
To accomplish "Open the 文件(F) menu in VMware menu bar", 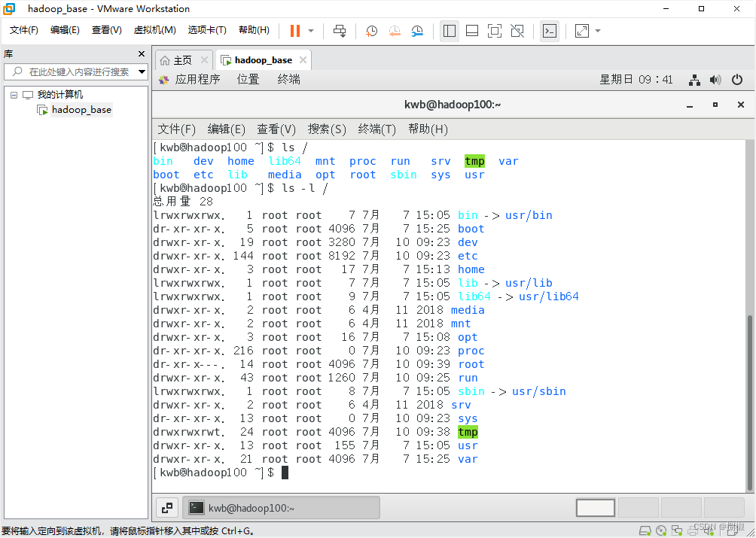I will pos(23,30).
